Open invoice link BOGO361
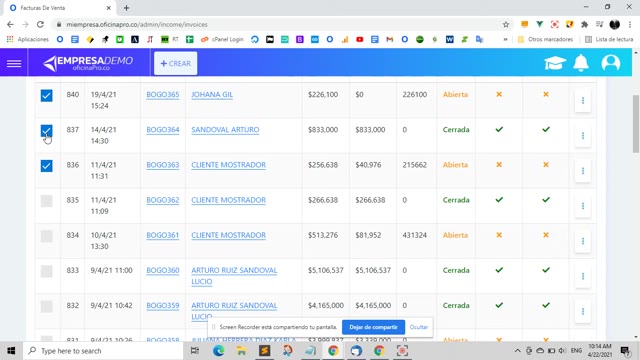This screenshot has height=360, width=640. click(x=162, y=235)
